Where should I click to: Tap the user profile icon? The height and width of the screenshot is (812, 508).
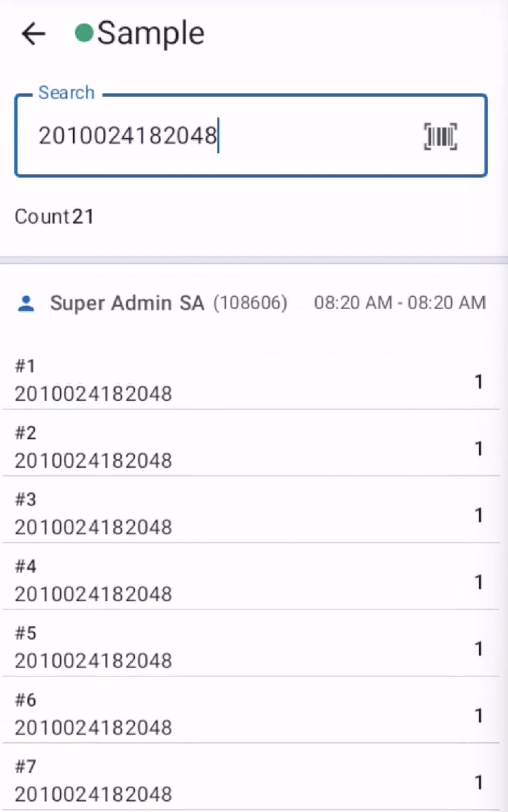click(26, 303)
